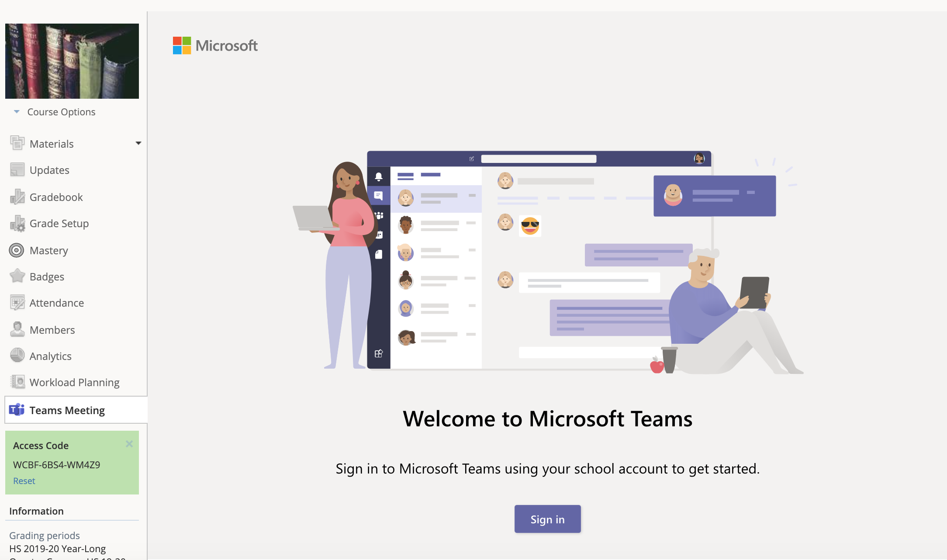Screen dimensions: 947x560
Task: Select Teams Meeting menu item
Action: tap(76, 410)
